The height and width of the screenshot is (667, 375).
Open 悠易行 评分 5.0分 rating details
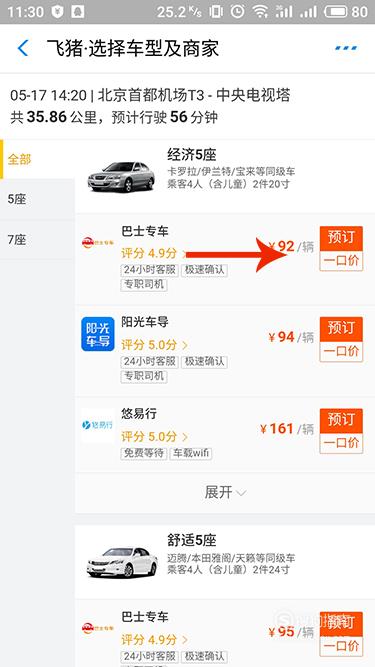pos(154,436)
